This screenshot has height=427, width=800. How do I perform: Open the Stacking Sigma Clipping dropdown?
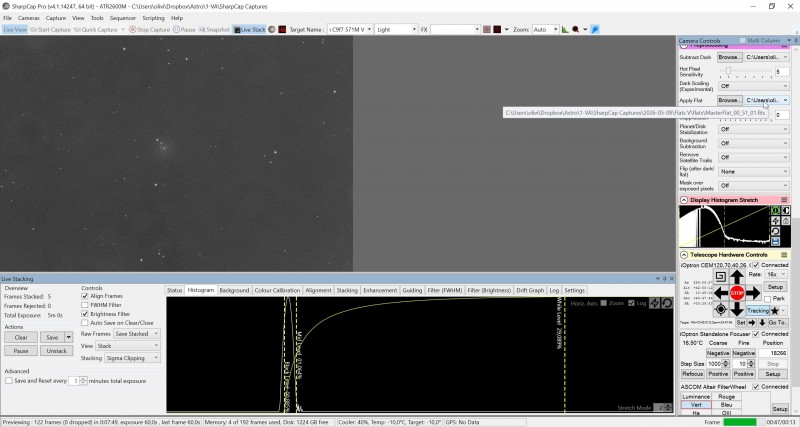pyautogui.click(x=133, y=358)
